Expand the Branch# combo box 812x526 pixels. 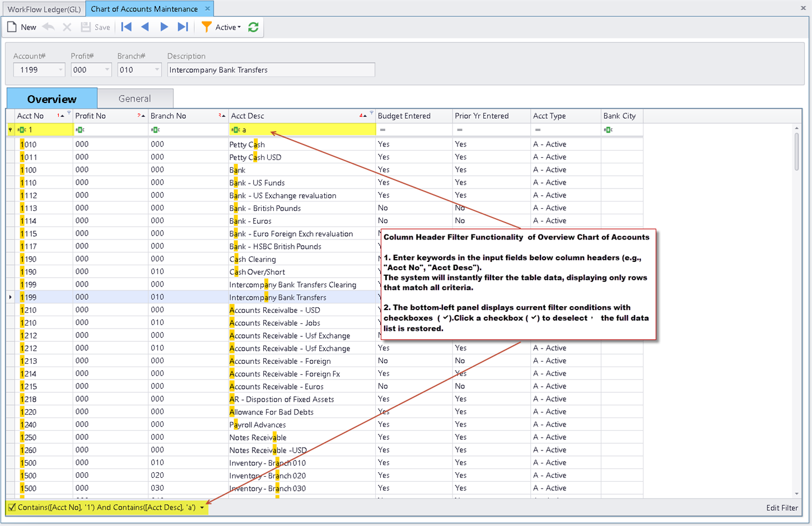[x=156, y=70]
